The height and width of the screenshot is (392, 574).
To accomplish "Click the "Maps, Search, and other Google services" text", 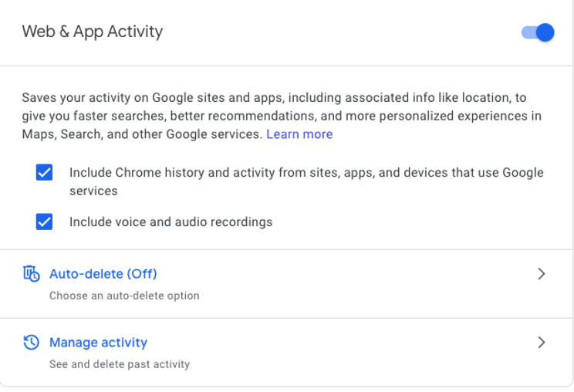I will [x=142, y=134].
